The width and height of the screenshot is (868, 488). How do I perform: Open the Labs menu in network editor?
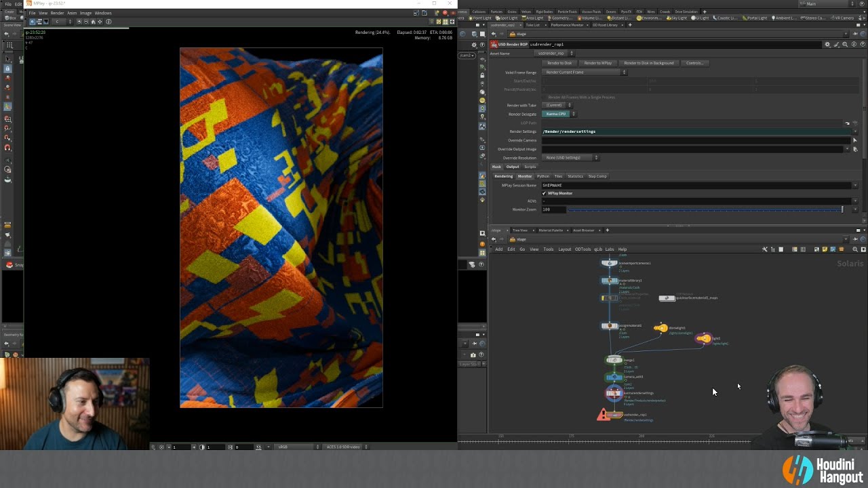609,249
